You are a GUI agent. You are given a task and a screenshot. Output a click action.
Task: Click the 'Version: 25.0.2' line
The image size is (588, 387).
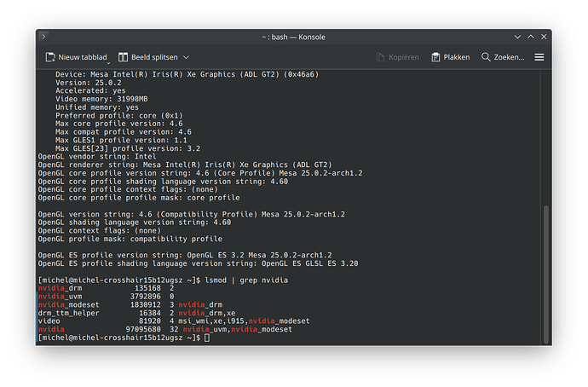(89, 83)
